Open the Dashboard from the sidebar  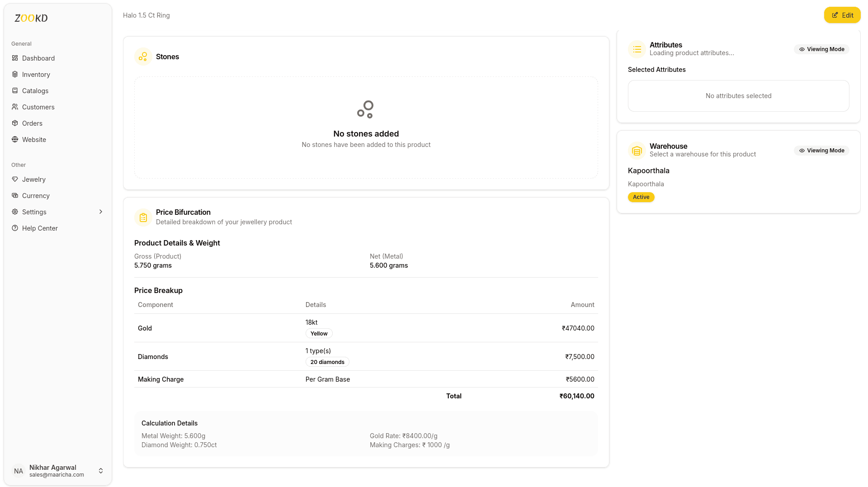[x=39, y=58]
